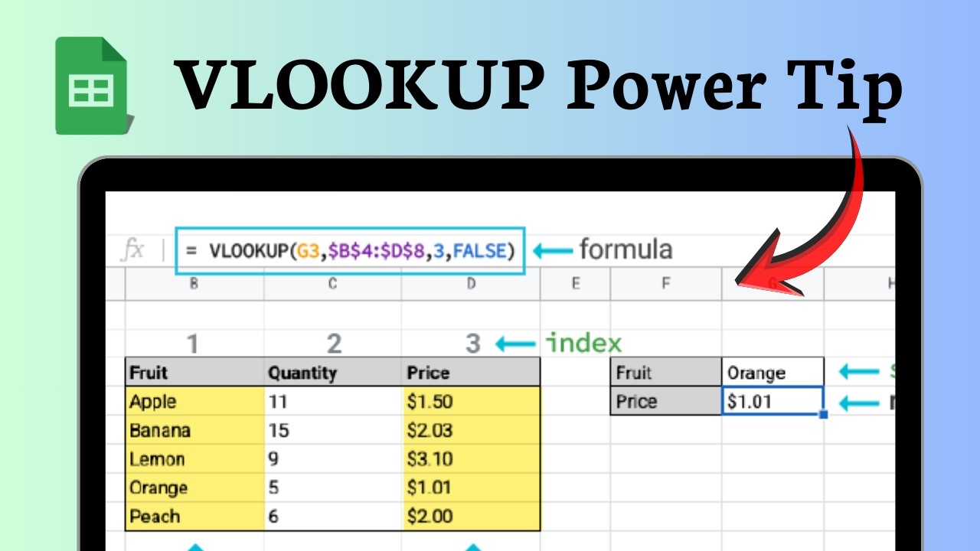
Task: Click the Google Sheets logo icon
Action: point(94,86)
